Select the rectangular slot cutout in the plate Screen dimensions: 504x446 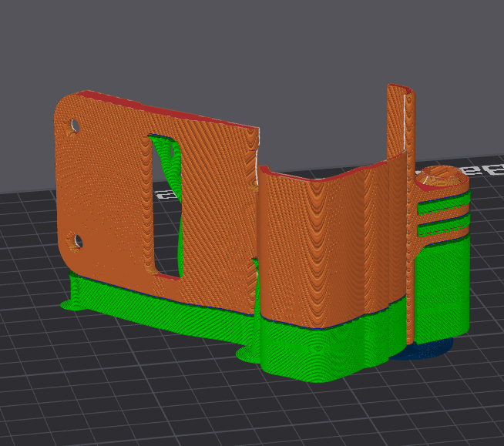(x=166, y=206)
